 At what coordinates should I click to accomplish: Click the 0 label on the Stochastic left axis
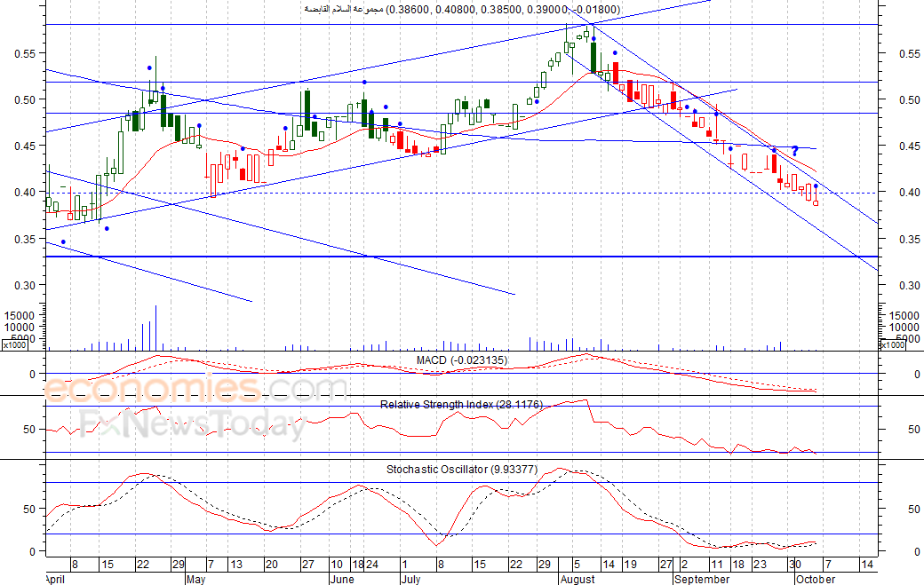point(32,552)
